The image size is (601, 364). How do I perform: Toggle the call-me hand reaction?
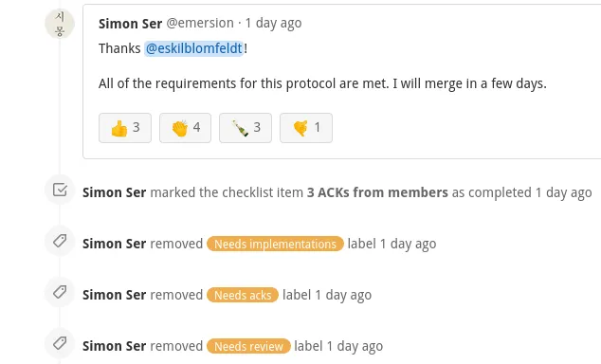[306, 128]
